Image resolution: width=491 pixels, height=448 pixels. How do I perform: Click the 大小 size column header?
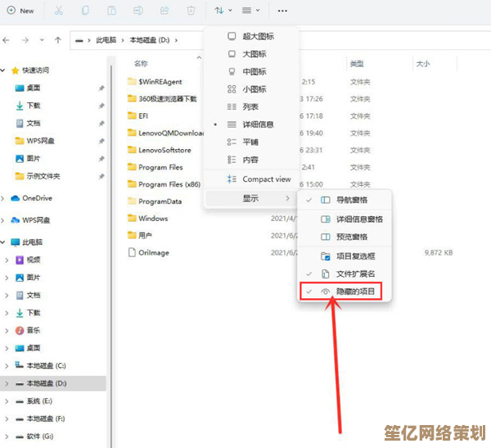tap(422, 63)
